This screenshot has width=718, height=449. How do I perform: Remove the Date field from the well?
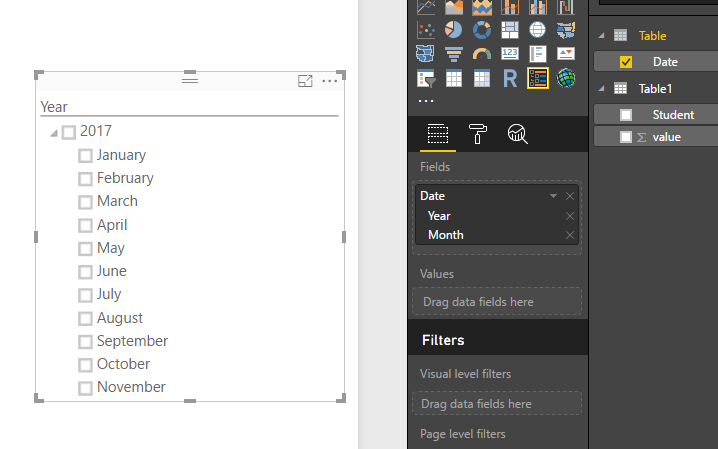(x=570, y=196)
